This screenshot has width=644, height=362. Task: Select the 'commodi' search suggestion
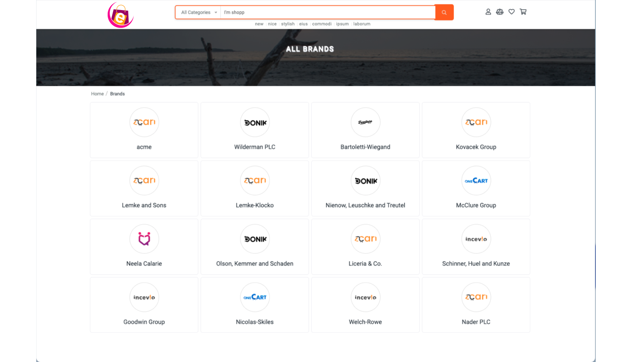(322, 24)
